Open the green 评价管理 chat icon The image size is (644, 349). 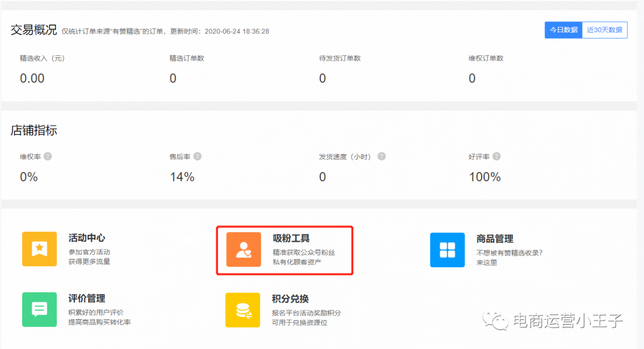point(39,310)
